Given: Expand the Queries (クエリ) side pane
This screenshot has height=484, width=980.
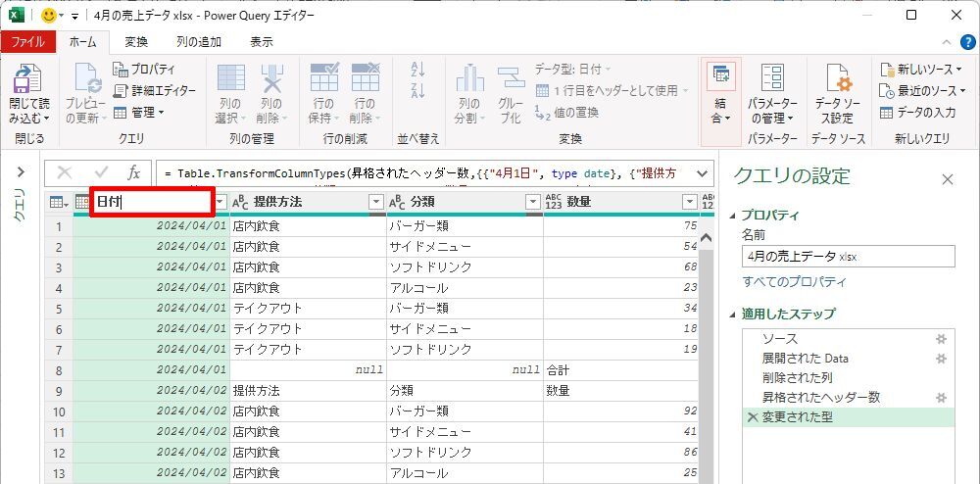Looking at the screenshot, I should (20, 172).
